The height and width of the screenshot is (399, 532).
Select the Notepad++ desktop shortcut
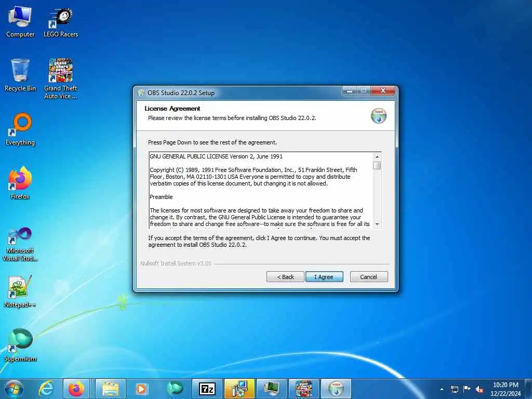point(20,291)
